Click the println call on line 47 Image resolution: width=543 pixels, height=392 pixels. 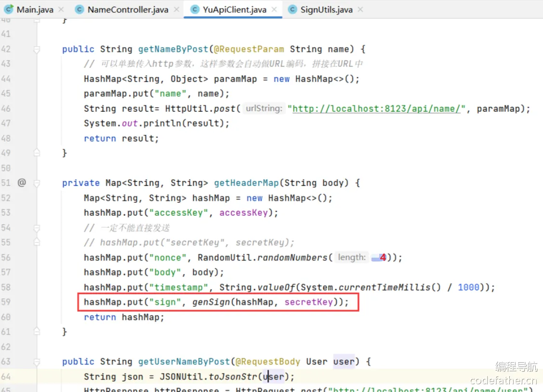(x=162, y=123)
